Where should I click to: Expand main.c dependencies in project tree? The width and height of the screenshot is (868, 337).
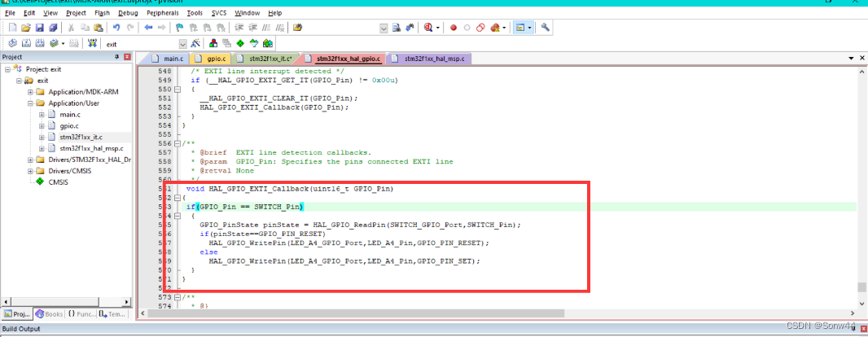pos(42,115)
